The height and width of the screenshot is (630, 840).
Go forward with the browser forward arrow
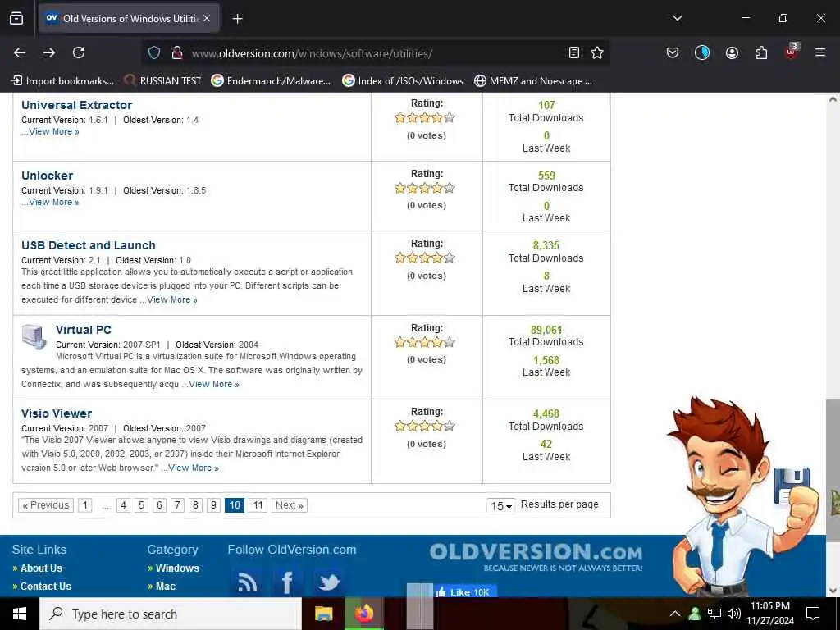coord(49,52)
